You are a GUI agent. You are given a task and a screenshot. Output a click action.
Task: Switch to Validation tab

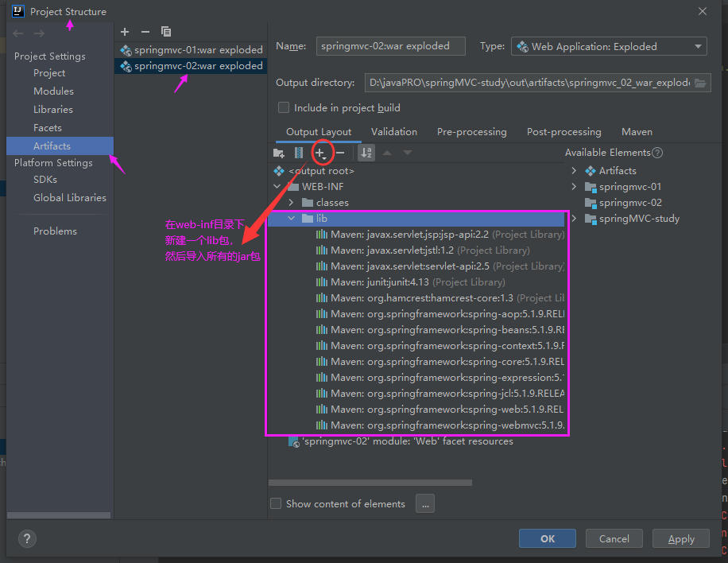(x=393, y=132)
